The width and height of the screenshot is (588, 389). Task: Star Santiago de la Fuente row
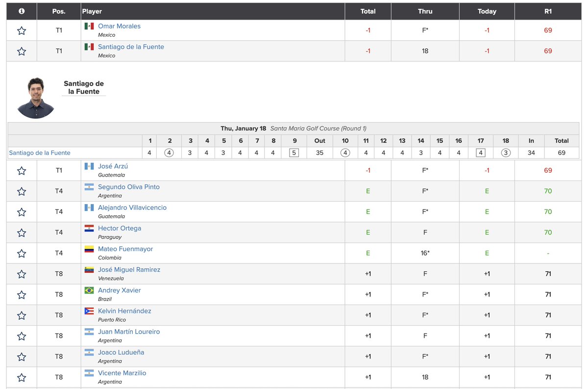coord(22,51)
